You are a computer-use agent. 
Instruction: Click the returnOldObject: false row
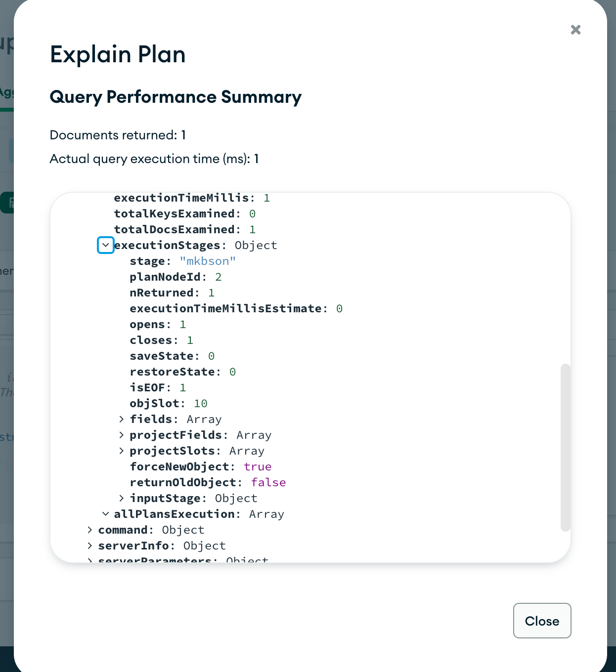click(x=208, y=482)
